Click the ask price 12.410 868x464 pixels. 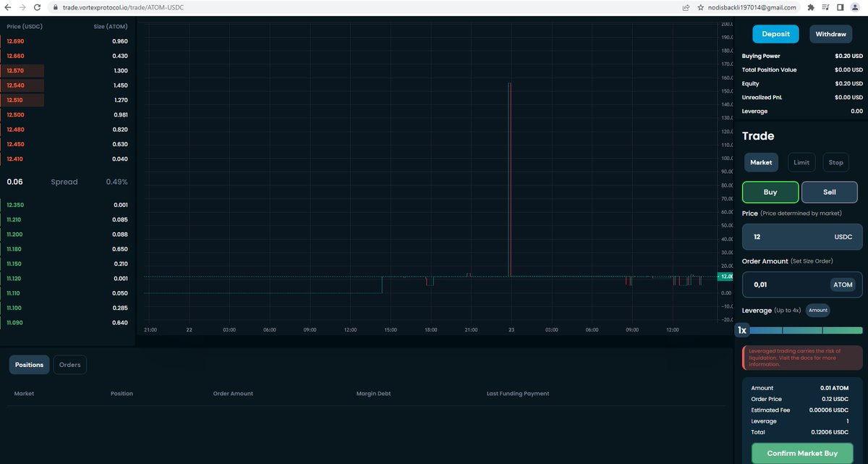15,159
